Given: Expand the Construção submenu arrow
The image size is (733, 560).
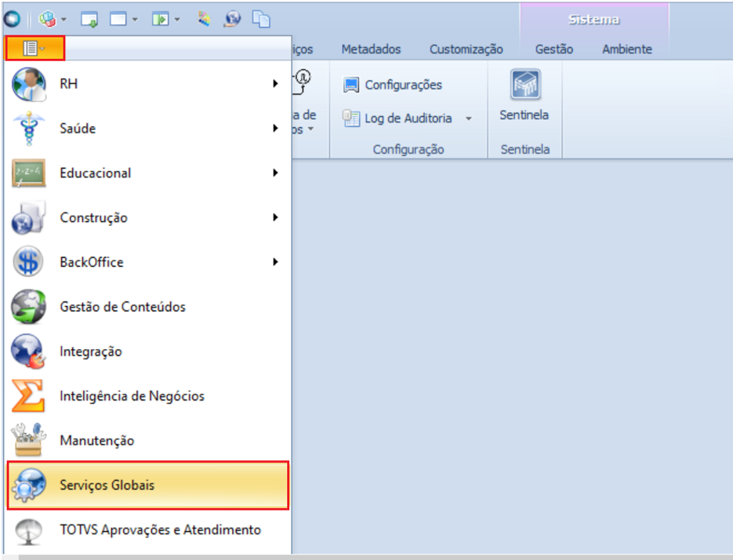Looking at the screenshot, I should tap(275, 217).
